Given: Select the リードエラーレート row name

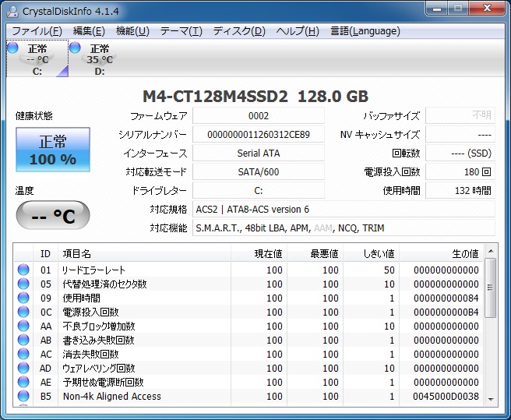Looking at the screenshot, I should (93, 270).
